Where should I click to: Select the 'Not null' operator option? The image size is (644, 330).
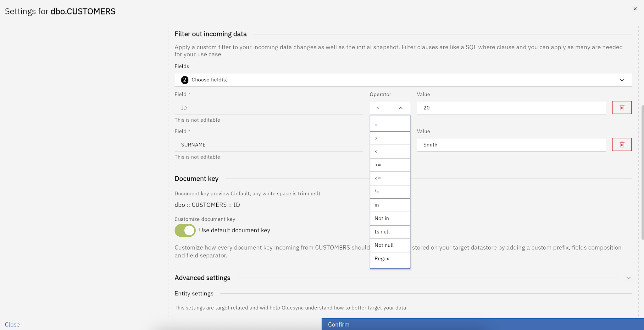(390, 245)
